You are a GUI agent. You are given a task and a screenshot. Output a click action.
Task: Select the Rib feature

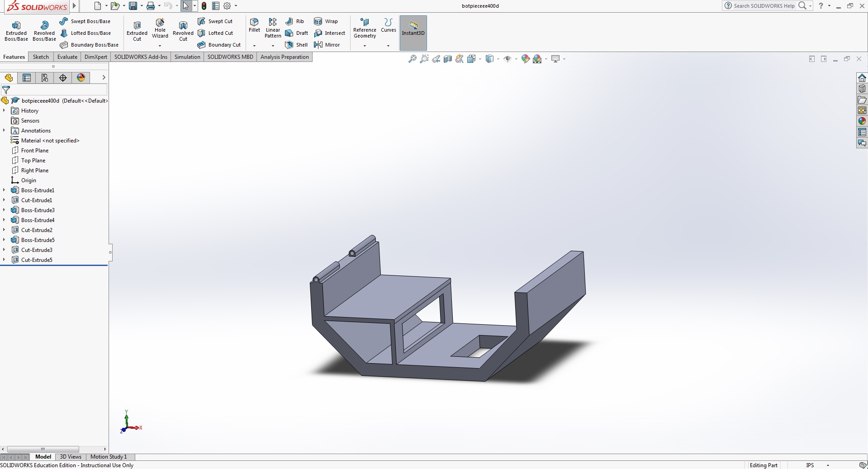pyautogui.click(x=294, y=21)
